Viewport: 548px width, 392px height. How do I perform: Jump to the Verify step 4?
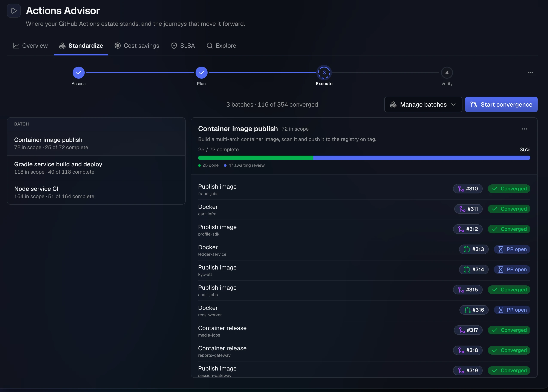pyautogui.click(x=447, y=73)
